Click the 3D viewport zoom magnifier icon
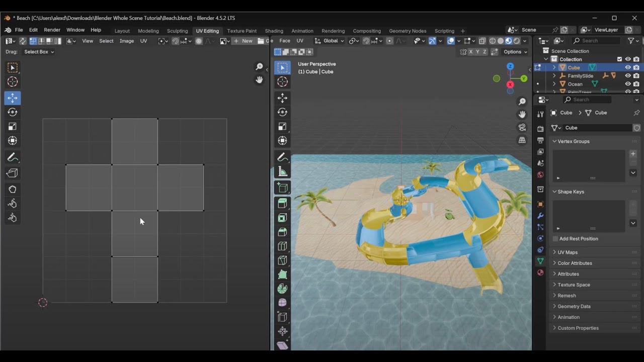The height and width of the screenshot is (362, 644). coord(522,102)
